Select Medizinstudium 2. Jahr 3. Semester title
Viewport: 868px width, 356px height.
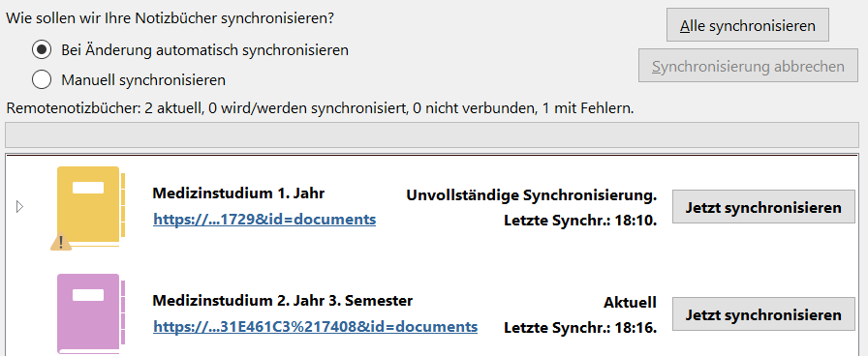tap(282, 301)
